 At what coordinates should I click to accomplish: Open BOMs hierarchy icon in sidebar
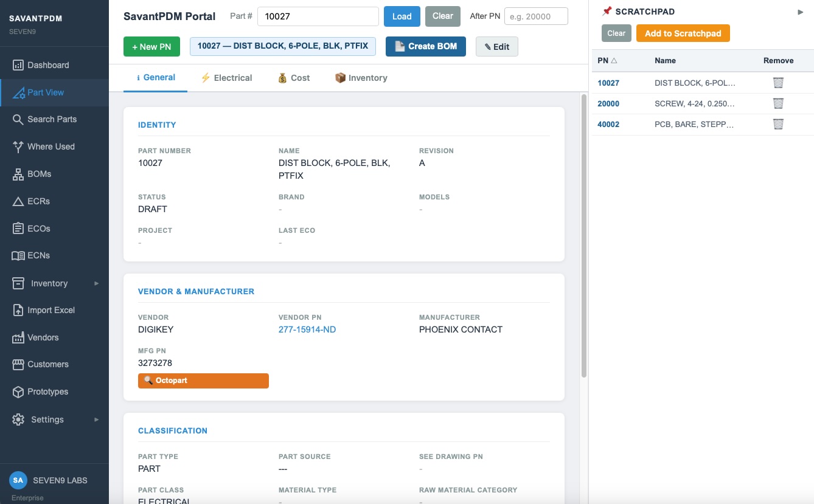click(x=18, y=174)
